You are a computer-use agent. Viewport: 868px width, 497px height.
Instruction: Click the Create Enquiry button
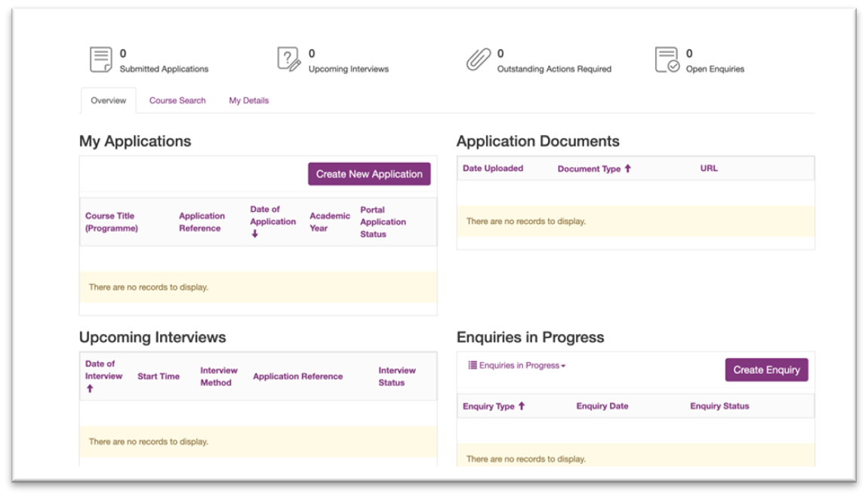pos(767,370)
